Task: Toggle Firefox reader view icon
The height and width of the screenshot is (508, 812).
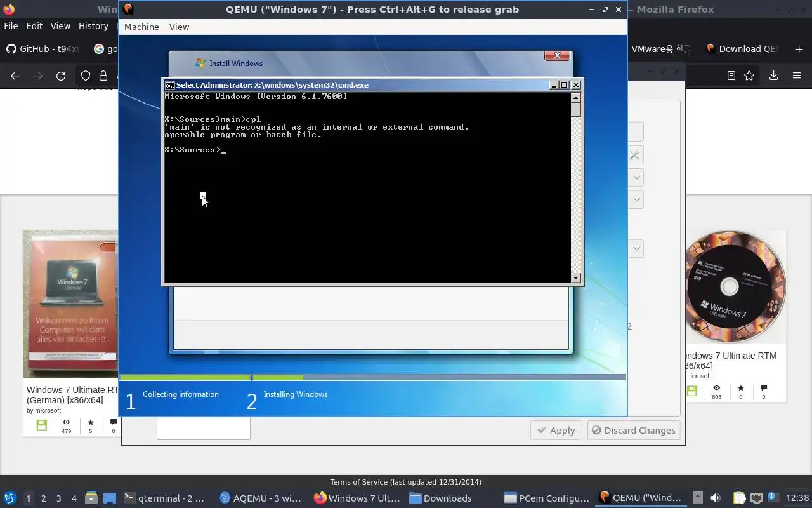Action: (x=731, y=76)
